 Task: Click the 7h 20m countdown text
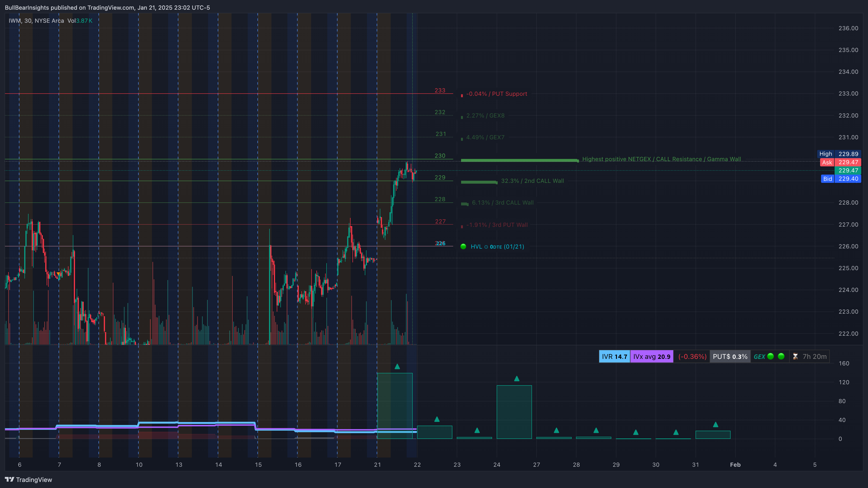point(815,356)
